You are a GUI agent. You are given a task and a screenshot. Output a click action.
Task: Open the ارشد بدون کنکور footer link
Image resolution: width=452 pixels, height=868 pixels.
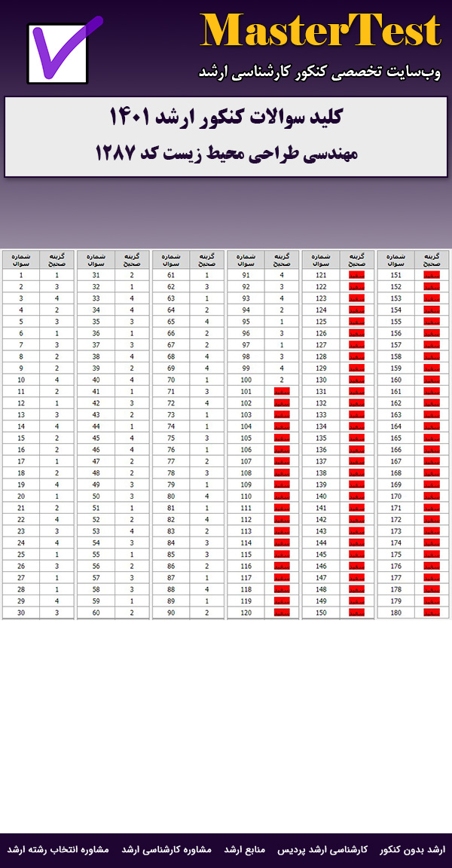coord(412,849)
